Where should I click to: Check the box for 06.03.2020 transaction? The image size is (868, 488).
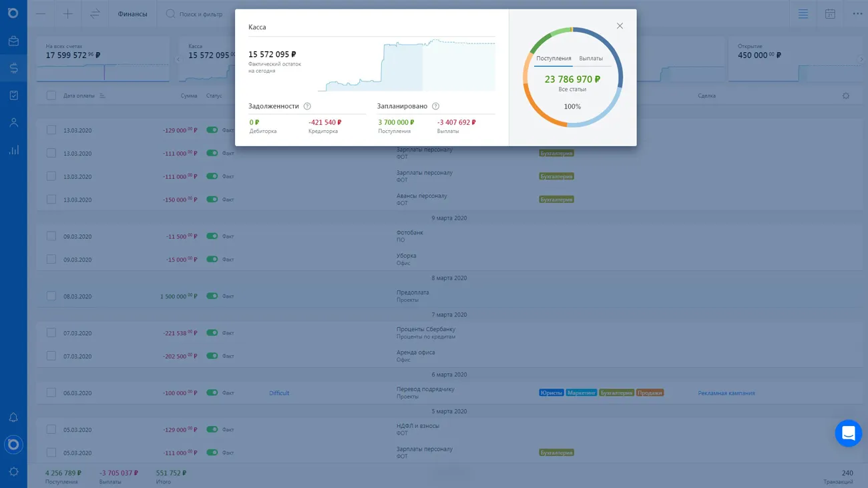pos(51,393)
